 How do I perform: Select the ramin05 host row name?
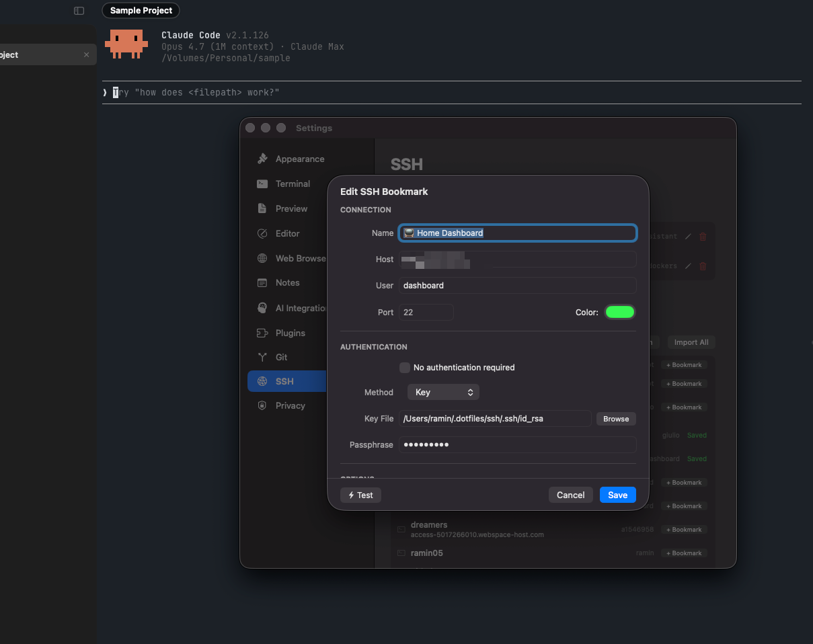427,553
